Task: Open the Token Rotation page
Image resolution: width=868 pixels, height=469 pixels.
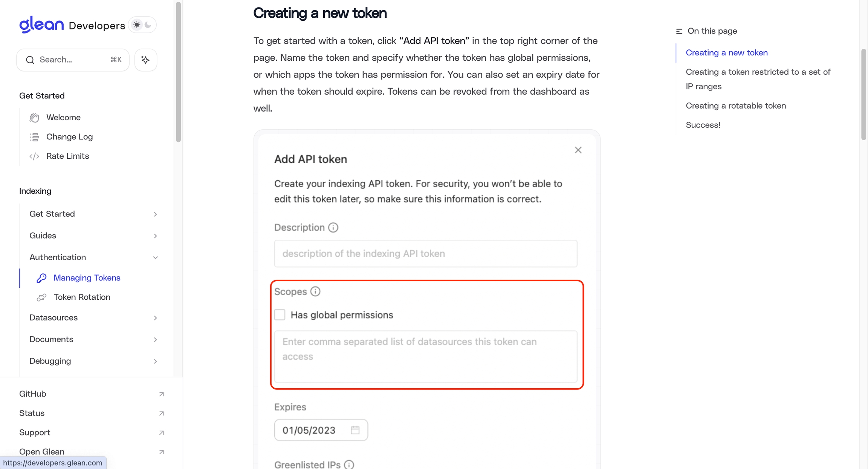Action: coord(82,297)
